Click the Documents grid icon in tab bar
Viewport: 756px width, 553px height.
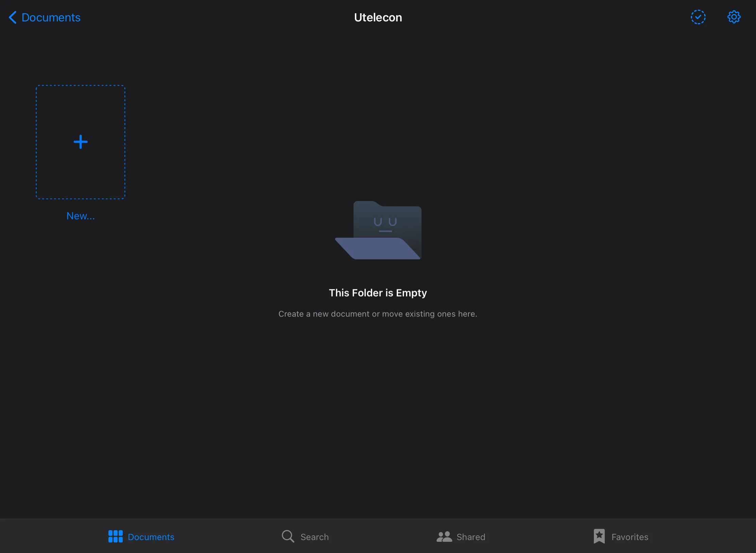pos(116,537)
